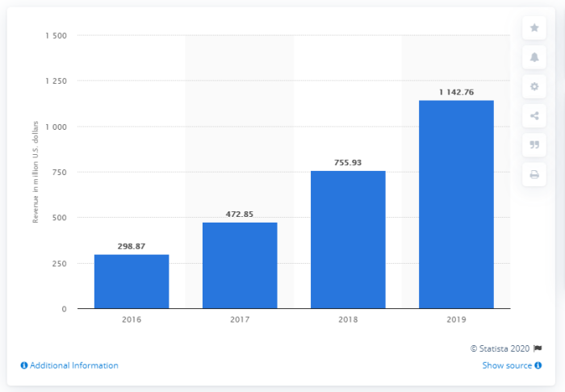This screenshot has height=392, width=565.
Task: Select the 2016 bar
Action: 132,281
